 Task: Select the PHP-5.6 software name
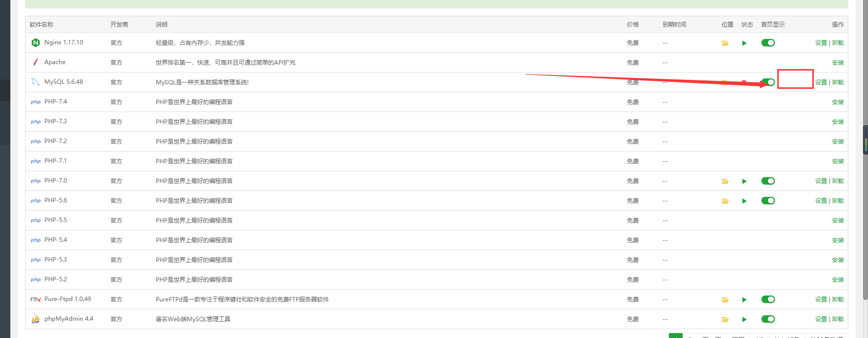click(56, 200)
